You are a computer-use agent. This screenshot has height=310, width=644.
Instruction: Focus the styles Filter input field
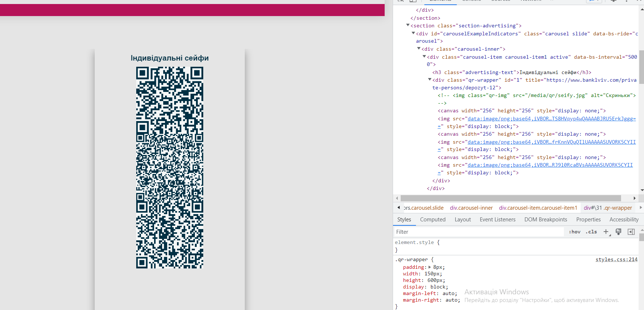click(479, 232)
